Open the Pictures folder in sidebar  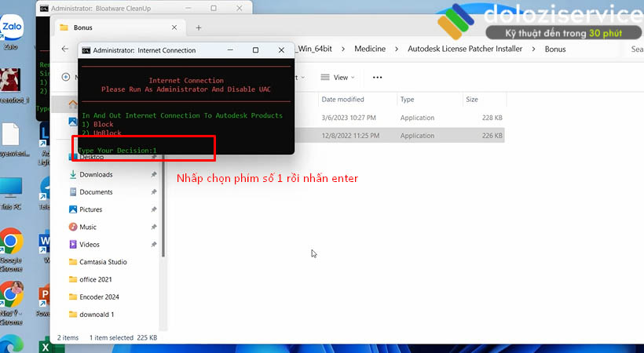91,209
